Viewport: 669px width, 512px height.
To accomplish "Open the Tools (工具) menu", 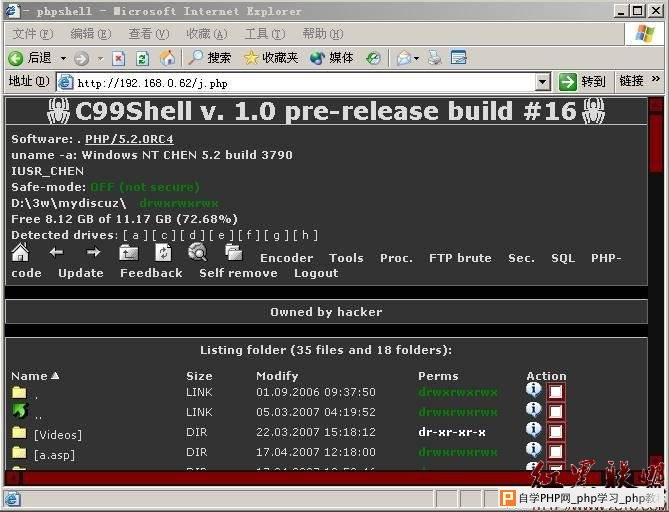I will [265, 34].
